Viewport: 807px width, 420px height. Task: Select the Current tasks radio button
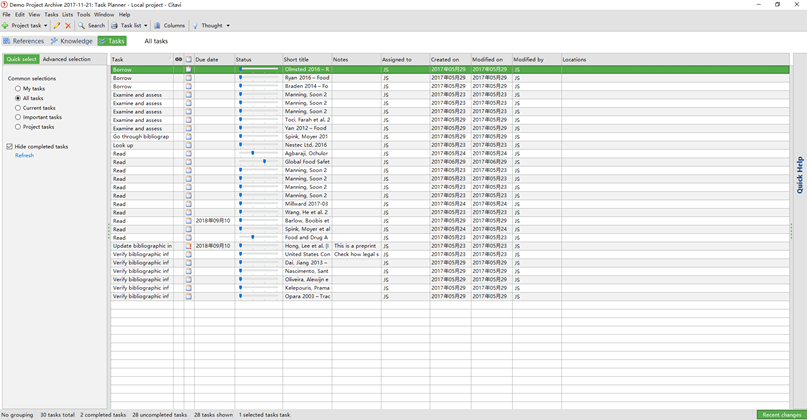[18, 108]
